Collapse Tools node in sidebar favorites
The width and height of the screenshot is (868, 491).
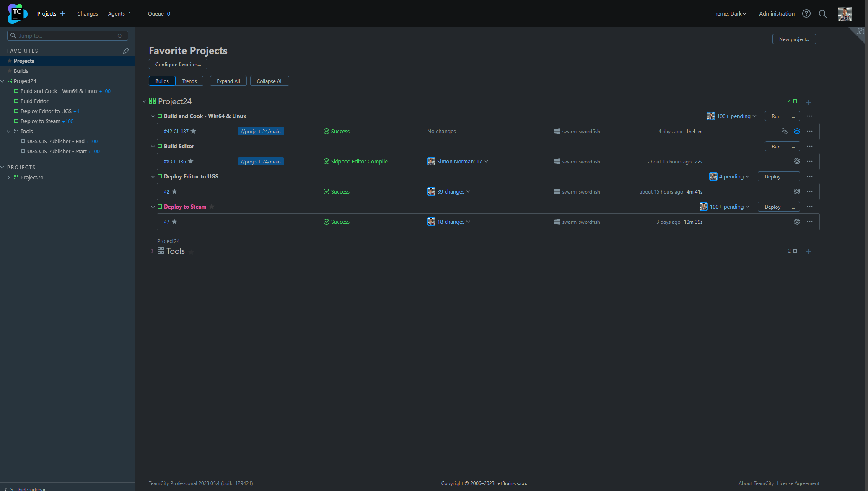click(9, 131)
